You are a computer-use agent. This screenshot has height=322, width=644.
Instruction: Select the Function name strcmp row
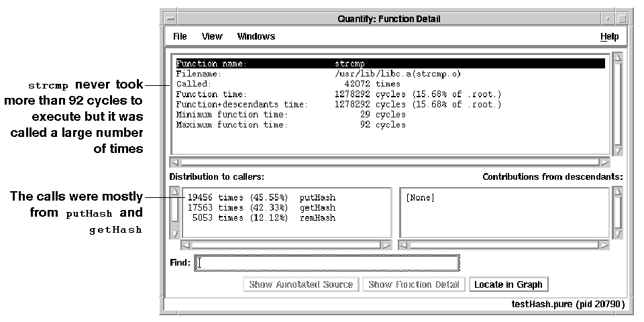coord(390,64)
